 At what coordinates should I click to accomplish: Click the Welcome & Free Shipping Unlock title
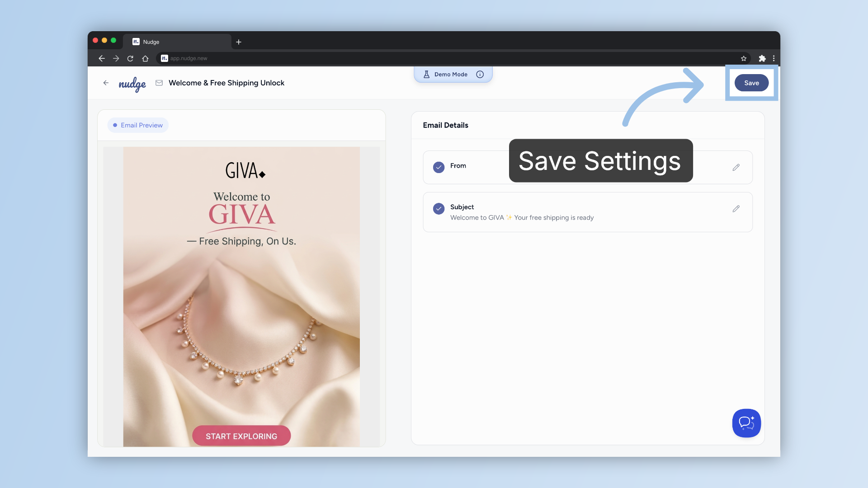pyautogui.click(x=226, y=83)
